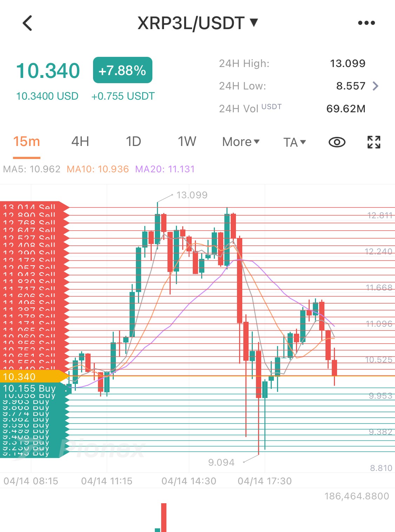Tap the yellow 10.340 current price tag

[34, 377]
